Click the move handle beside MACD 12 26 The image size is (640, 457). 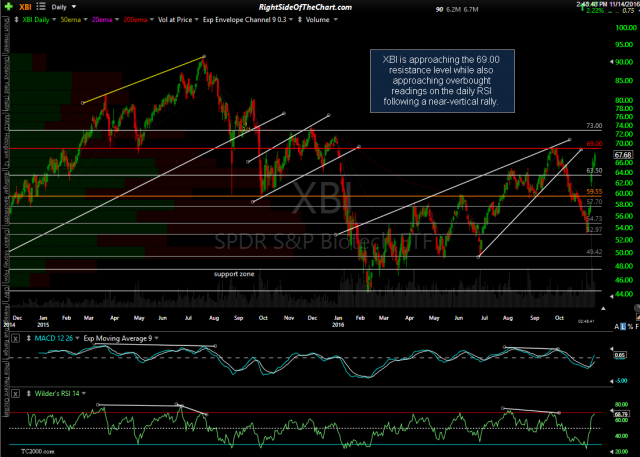coord(29,338)
